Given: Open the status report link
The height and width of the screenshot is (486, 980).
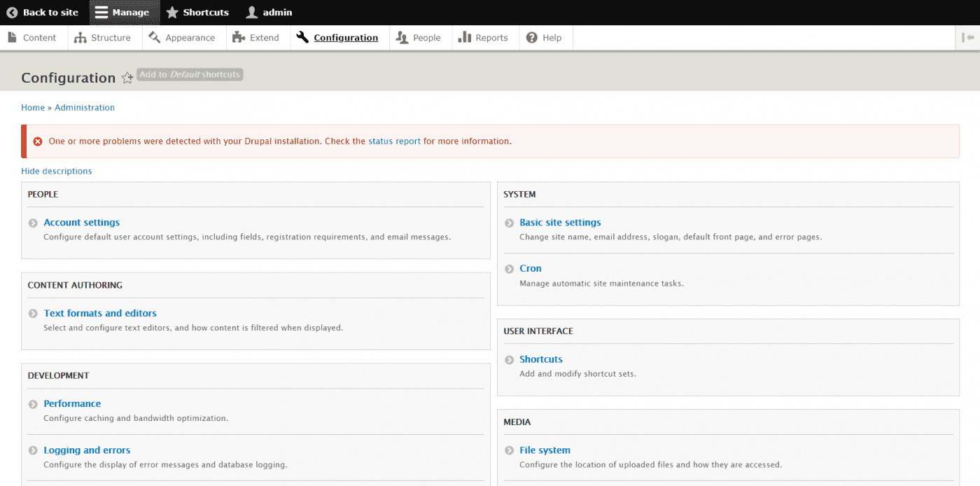Looking at the screenshot, I should coord(395,141).
